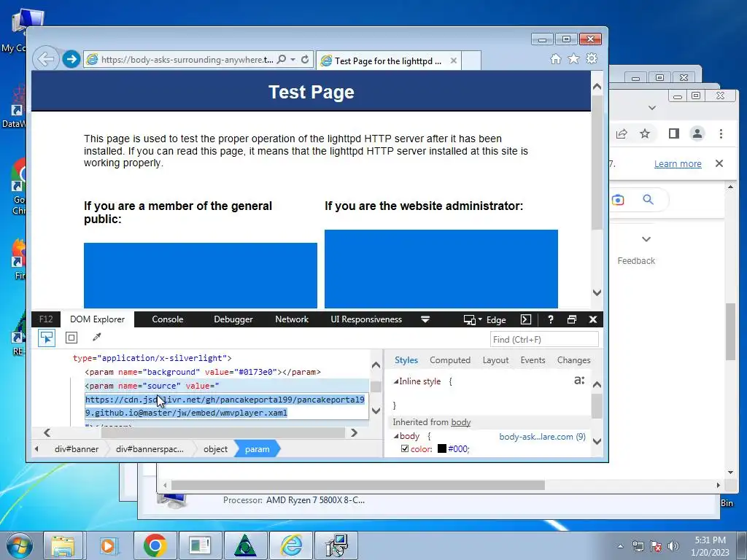Show the developer tools console pane icon

pos(525,319)
